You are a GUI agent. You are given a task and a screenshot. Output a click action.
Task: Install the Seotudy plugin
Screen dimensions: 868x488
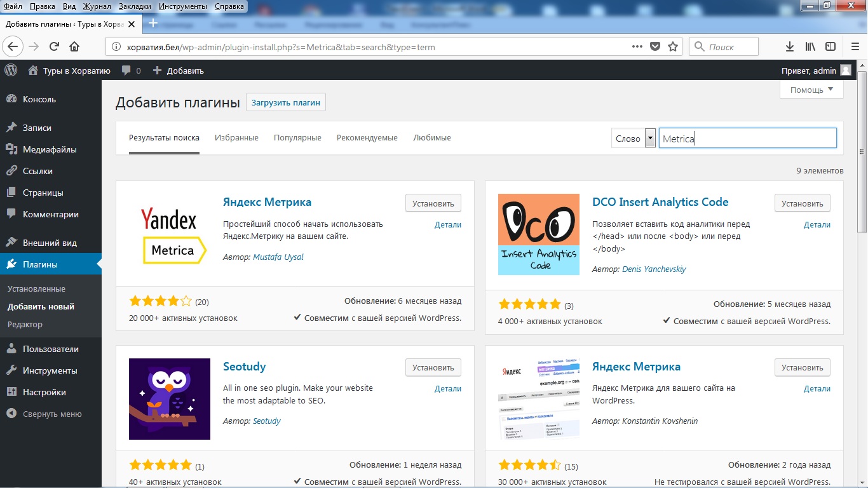pos(433,367)
